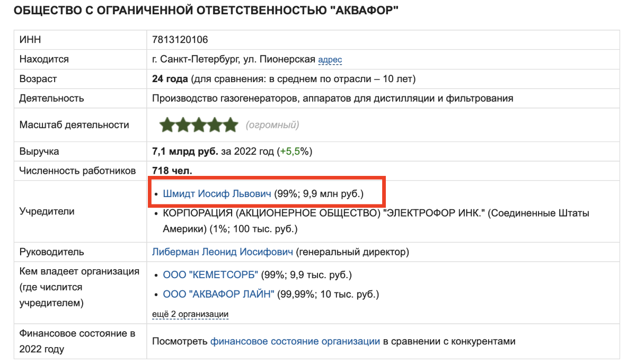
Task: Click the ИНН number 7813120106
Action: pyautogui.click(x=180, y=40)
